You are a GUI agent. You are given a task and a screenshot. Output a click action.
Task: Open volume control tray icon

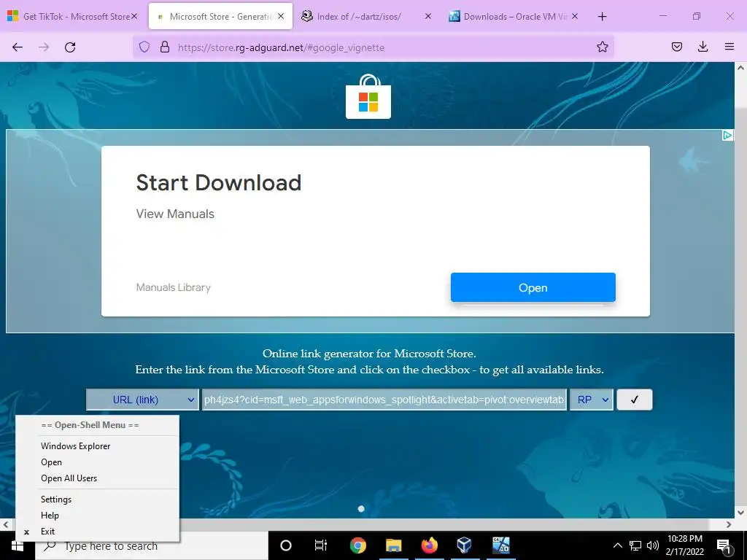pyautogui.click(x=653, y=545)
